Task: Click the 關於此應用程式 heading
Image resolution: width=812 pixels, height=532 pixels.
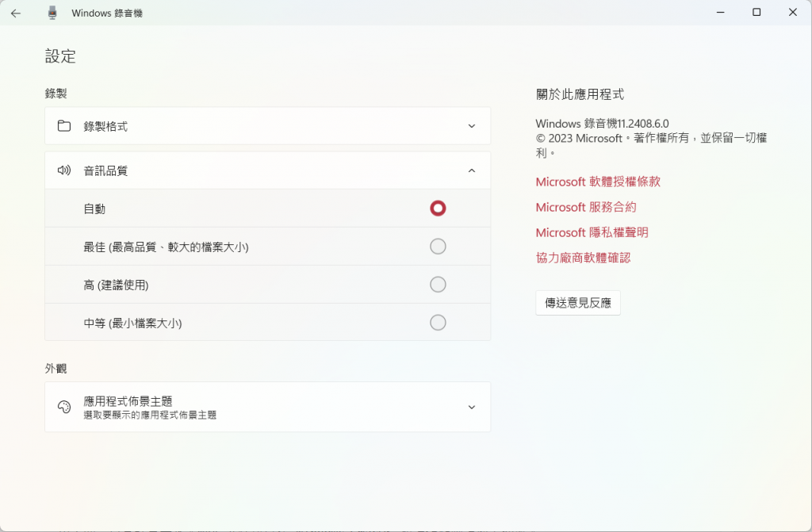Action: coord(580,94)
